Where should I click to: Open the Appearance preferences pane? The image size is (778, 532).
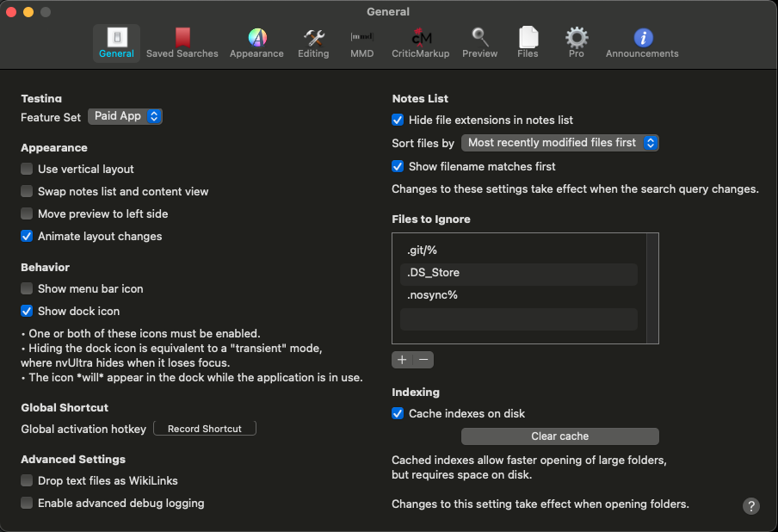[256, 43]
